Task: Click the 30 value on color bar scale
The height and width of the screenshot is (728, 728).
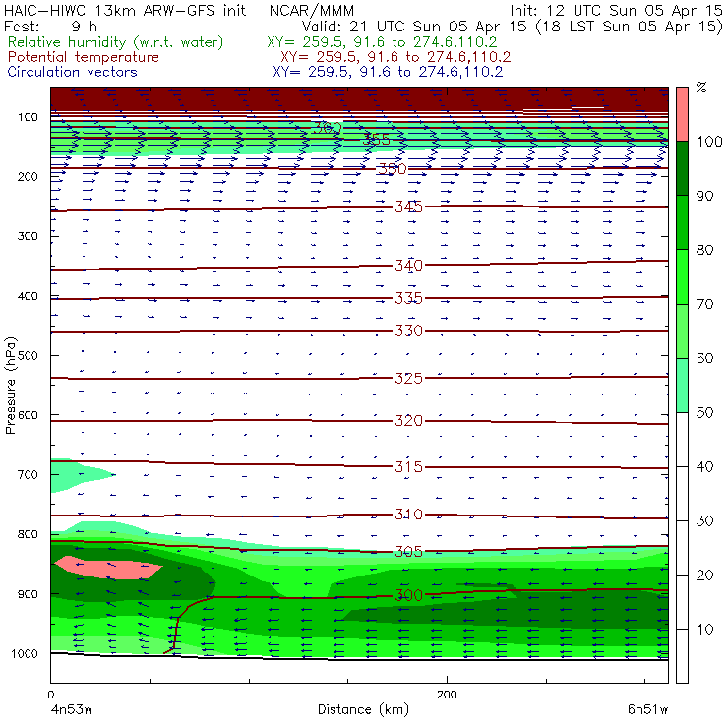Action: tap(704, 521)
